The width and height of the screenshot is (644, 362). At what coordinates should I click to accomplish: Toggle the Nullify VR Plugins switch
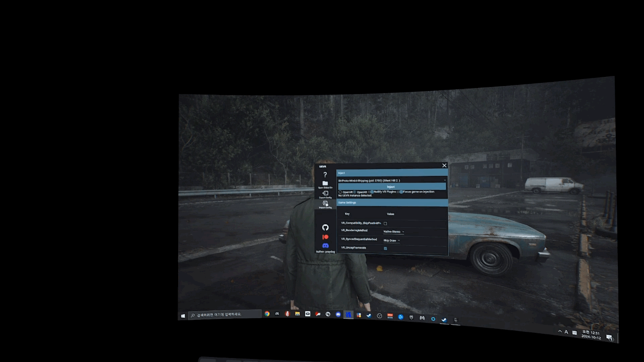372,192
